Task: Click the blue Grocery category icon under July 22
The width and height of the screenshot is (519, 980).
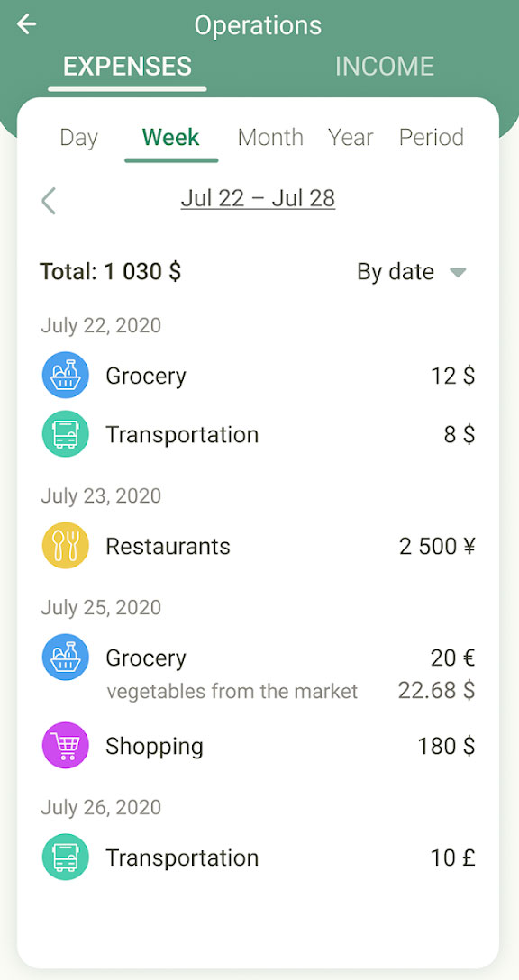Action: [65, 376]
